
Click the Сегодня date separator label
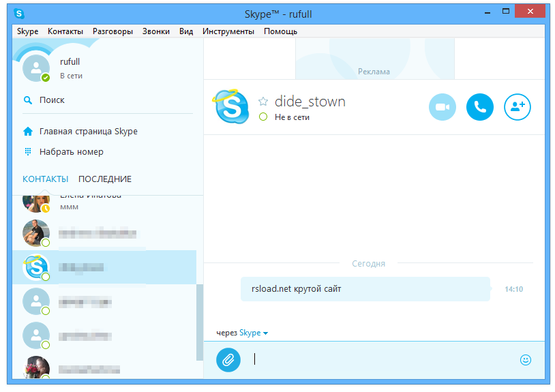pos(368,264)
